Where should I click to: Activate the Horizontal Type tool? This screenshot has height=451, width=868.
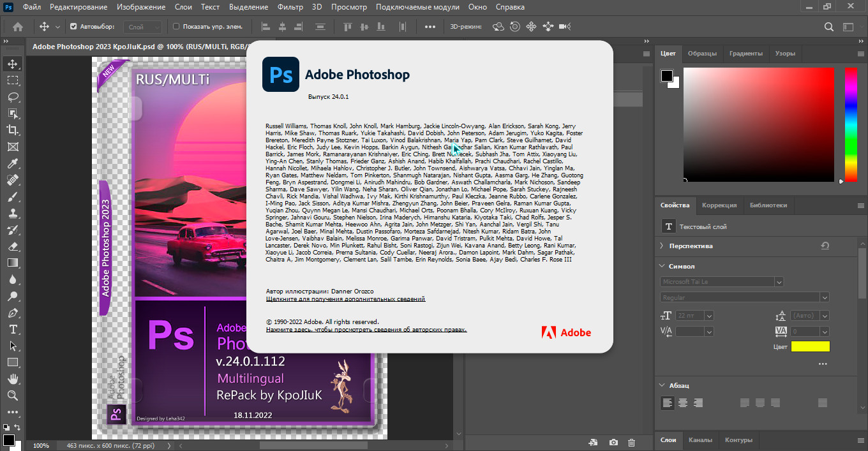point(13,329)
